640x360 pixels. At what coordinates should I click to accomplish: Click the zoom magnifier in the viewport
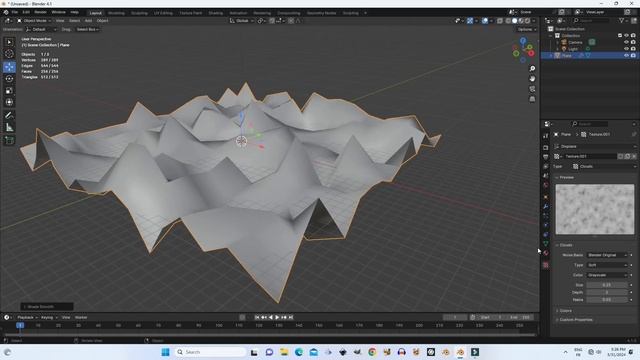(532, 69)
